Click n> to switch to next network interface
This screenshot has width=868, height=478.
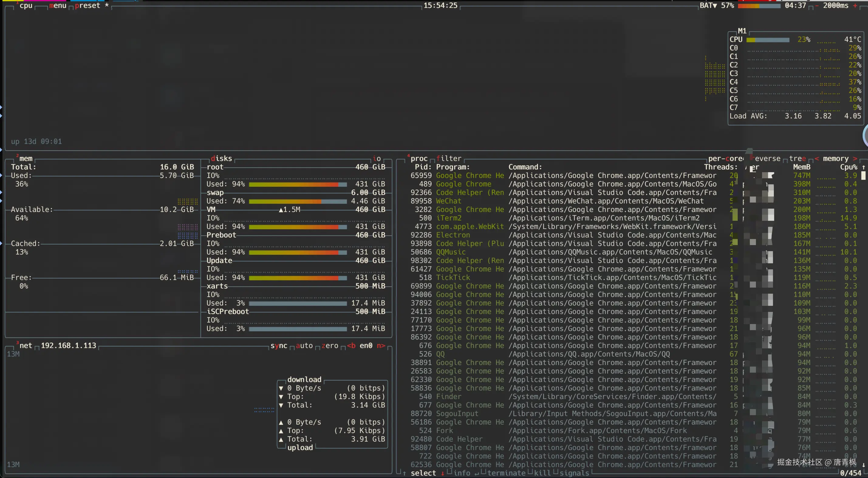[x=382, y=346]
